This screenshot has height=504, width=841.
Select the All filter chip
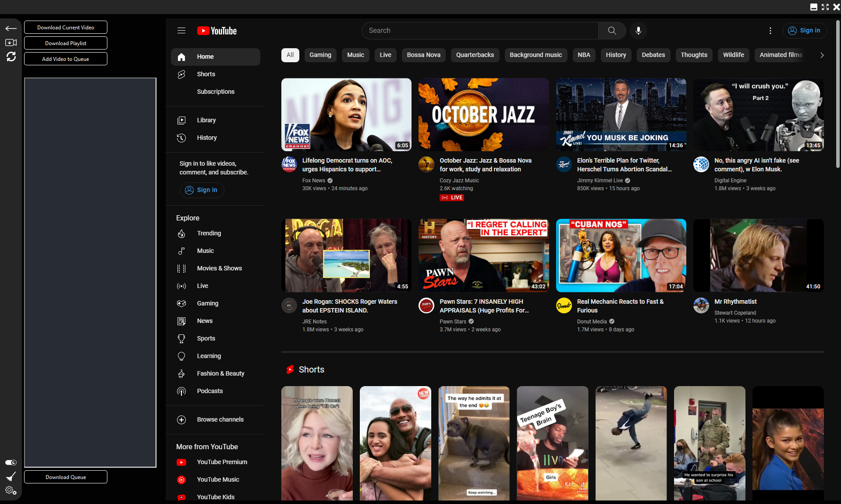[x=290, y=55]
